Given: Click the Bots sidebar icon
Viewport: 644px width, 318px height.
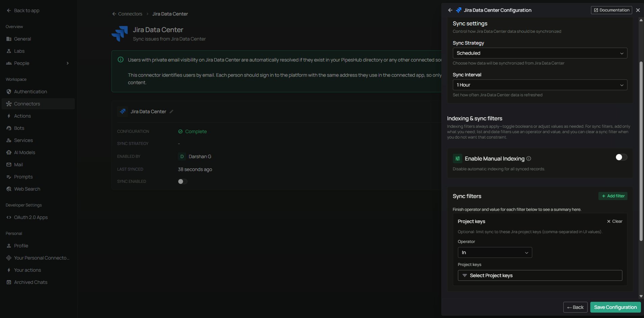Looking at the screenshot, I should pyautogui.click(x=9, y=128).
